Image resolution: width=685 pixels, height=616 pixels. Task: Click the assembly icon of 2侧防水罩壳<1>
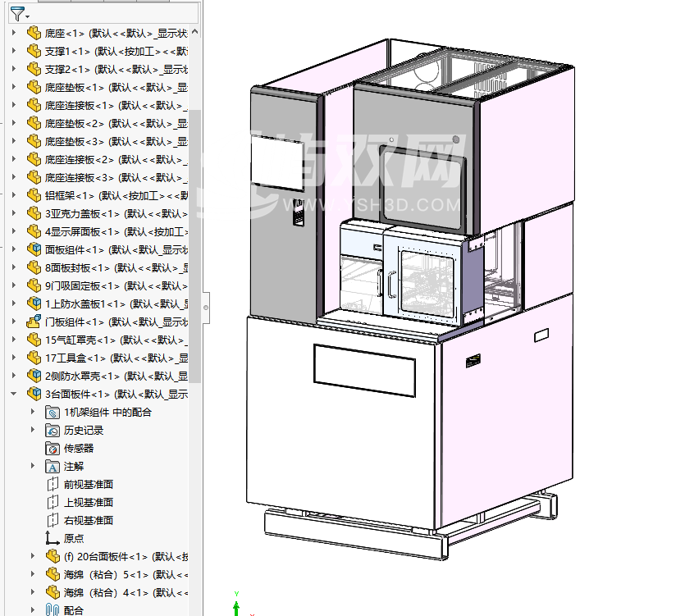(34, 376)
